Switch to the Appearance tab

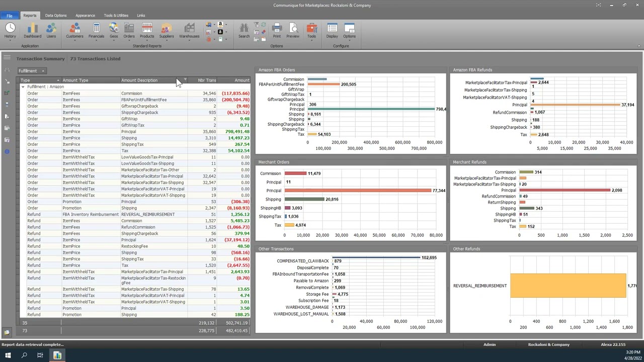pos(85,15)
